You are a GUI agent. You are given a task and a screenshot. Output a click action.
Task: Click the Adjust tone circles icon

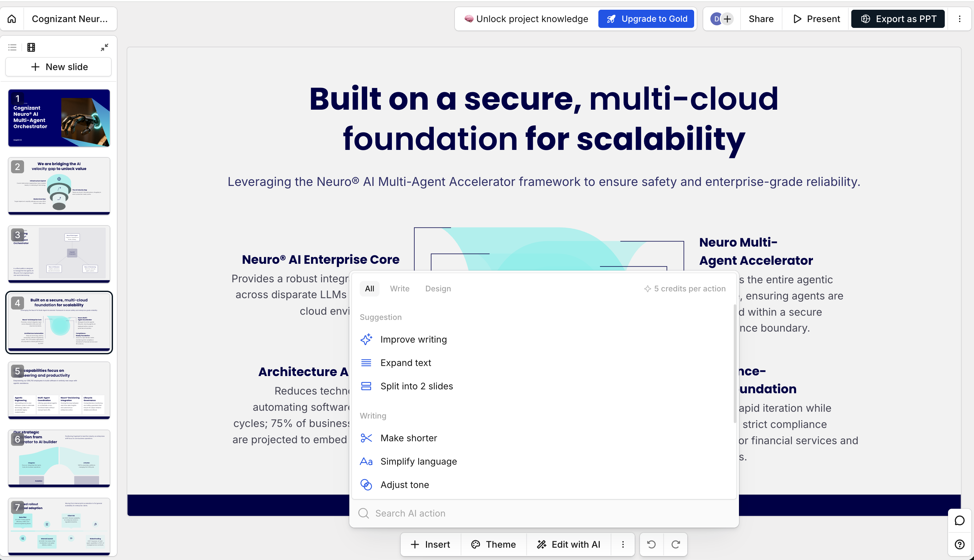366,485
